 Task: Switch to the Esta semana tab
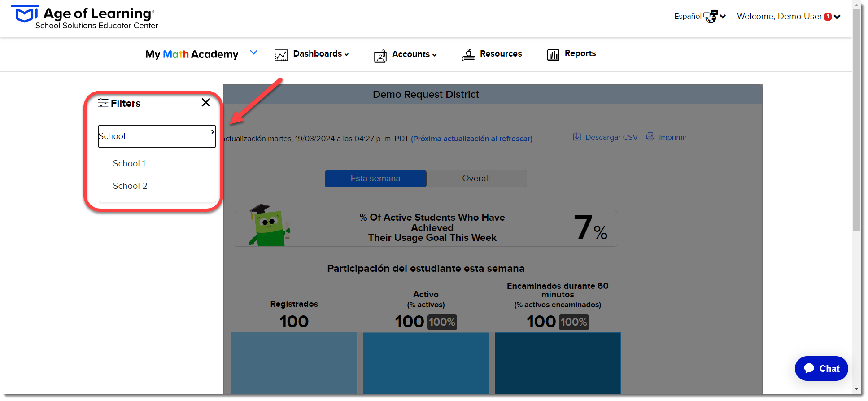(375, 179)
